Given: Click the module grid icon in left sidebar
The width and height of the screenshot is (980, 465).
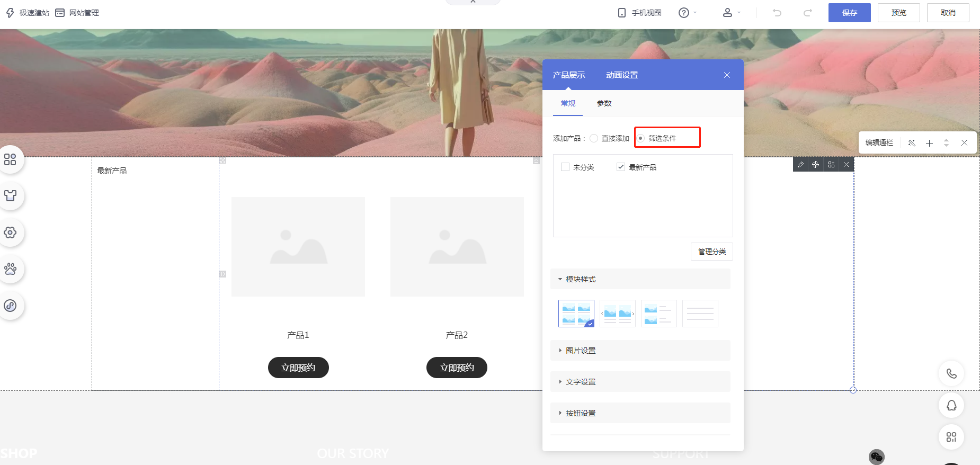Looking at the screenshot, I should pyautogui.click(x=10, y=159).
